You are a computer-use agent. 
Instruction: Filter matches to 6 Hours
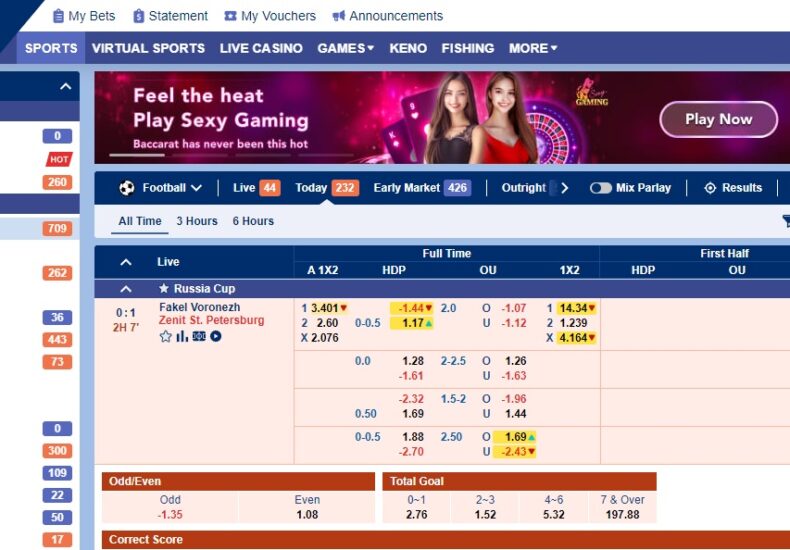(253, 221)
